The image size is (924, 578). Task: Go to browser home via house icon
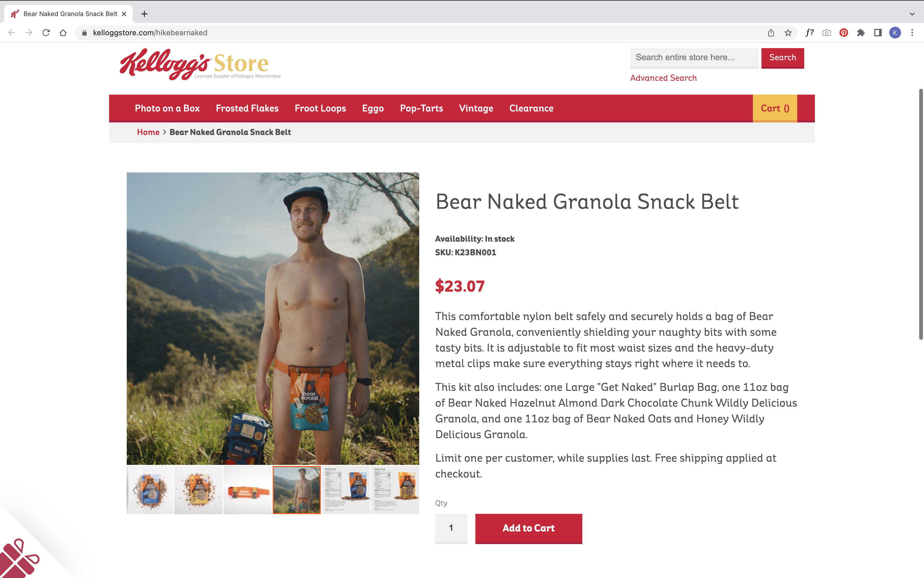click(x=63, y=33)
